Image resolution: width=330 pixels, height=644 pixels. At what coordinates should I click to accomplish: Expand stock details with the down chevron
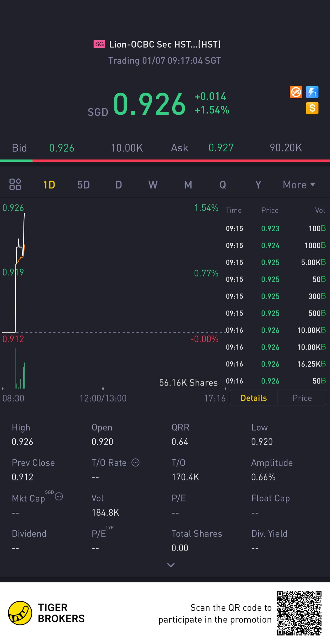tap(171, 565)
